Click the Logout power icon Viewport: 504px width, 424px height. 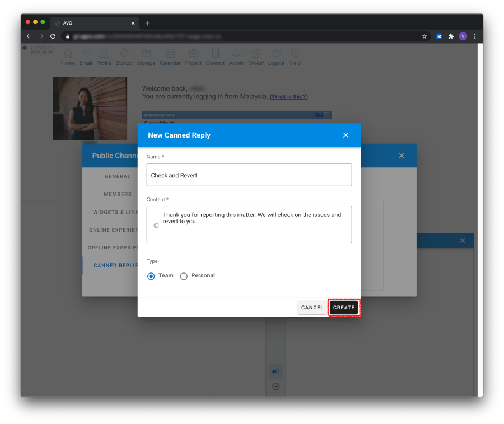(276, 54)
